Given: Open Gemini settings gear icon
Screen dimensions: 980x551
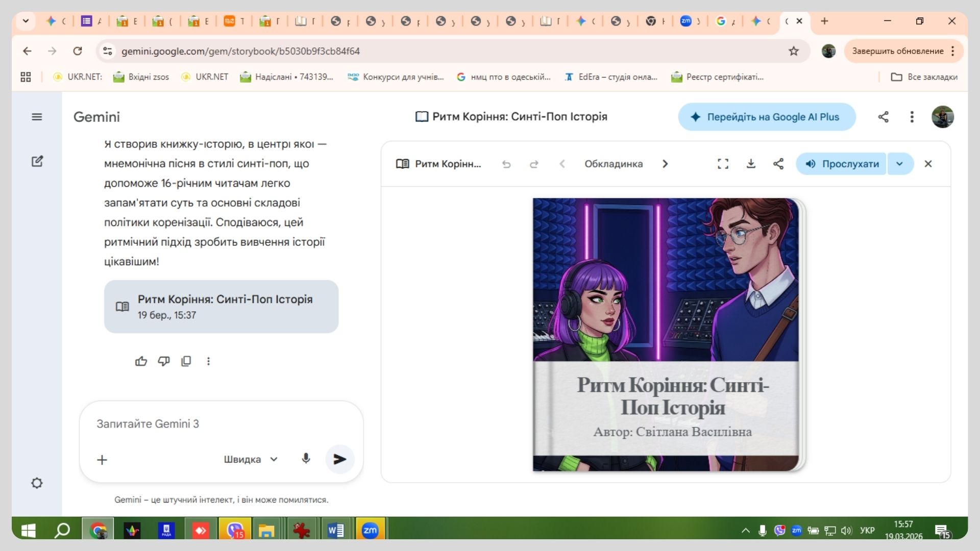Looking at the screenshot, I should 37,483.
